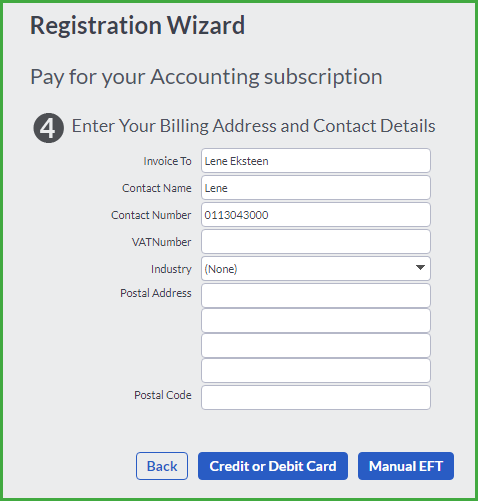The width and height of the screenshot is (478, 501).
Task: Click the fourth Postal Address line
Action: coord(316,370)
